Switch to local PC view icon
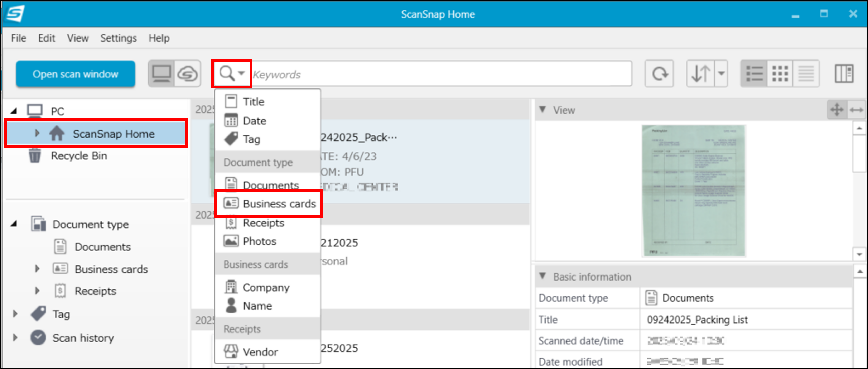Screen dimensions: 868x369 pyautogui.click(x=161, y=74)
